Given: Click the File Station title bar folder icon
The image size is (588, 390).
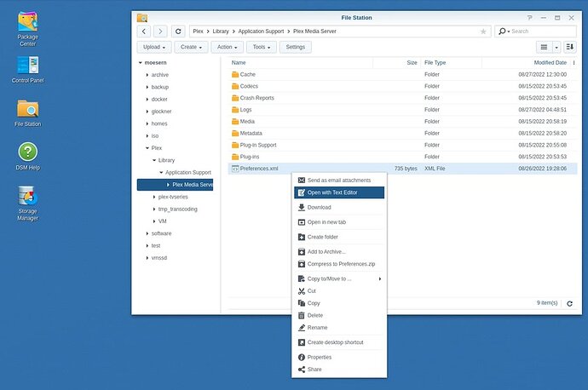Looking at the screenshot, I should point(142,18).
